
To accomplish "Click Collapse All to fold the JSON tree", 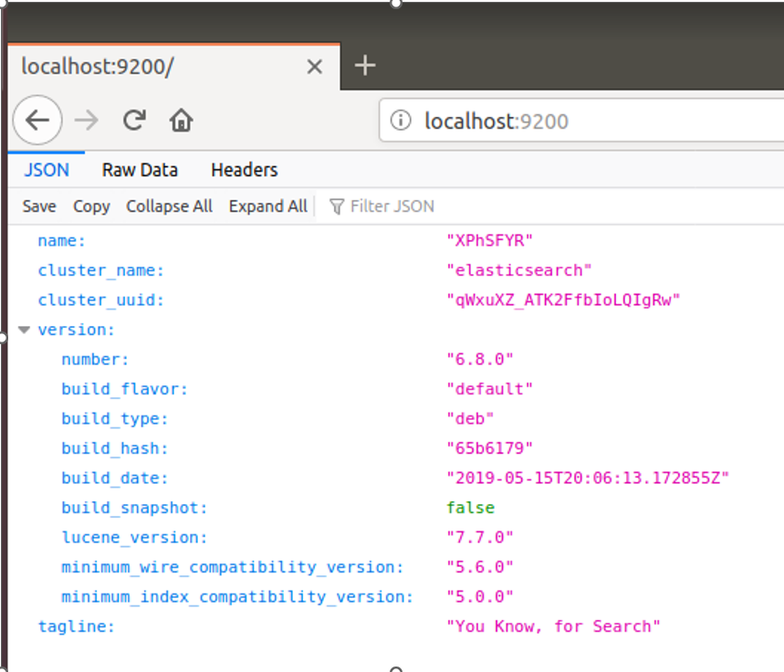I will tap(169, 205).
